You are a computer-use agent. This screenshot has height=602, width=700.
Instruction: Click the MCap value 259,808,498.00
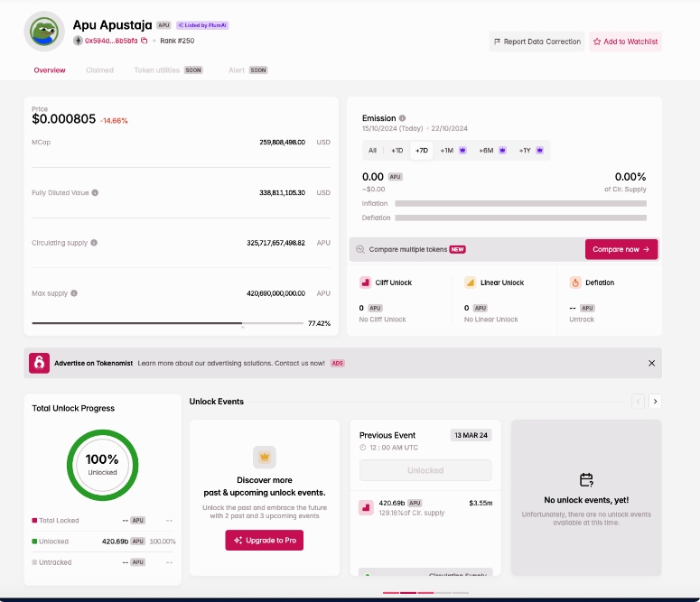pyautogui.click(x=282, y=143)
